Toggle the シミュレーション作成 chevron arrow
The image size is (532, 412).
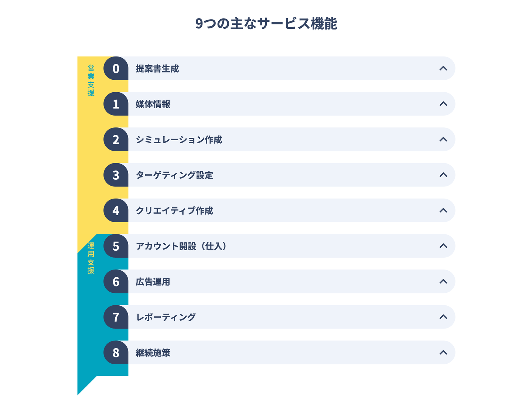pyautogui.click(x=443, y=139)
